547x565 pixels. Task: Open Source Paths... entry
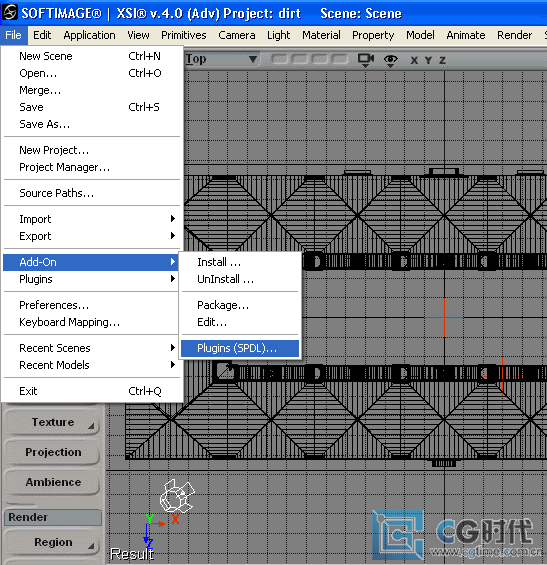click(x=92, y=193)
